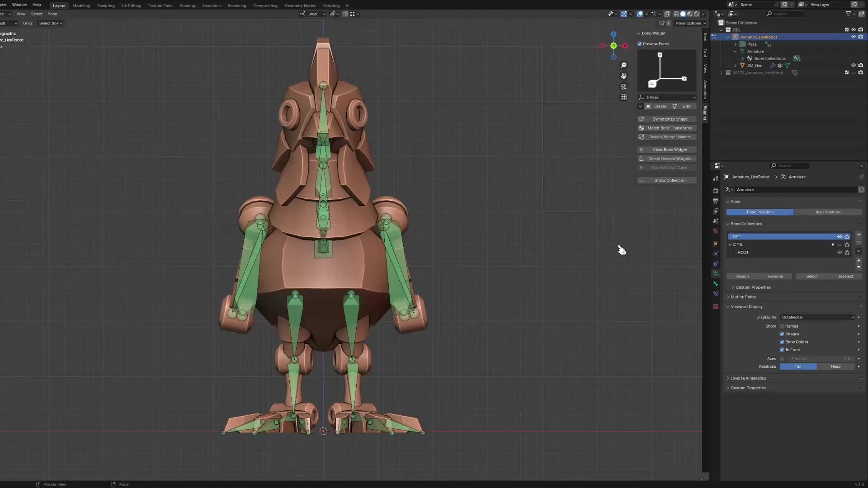Image resolution: width=868 pixels, height=488 pixels.
Task: Open the Window menu
Action: 19,5
